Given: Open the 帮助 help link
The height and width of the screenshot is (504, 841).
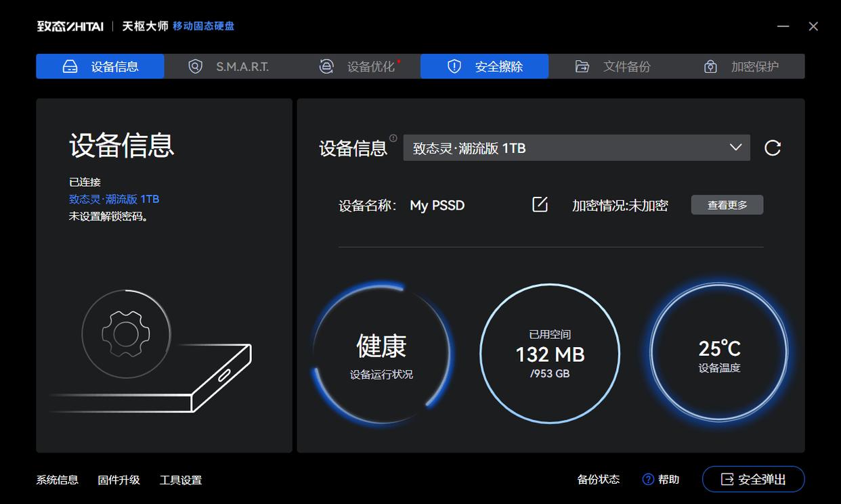Looking at the screenshot, I should point(660,479).
